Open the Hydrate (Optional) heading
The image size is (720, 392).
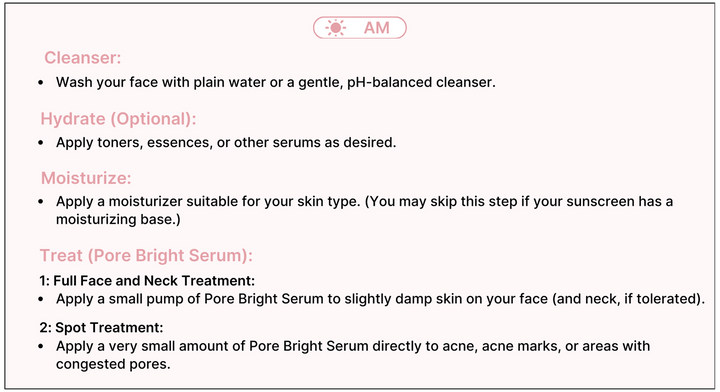point(118,119)
